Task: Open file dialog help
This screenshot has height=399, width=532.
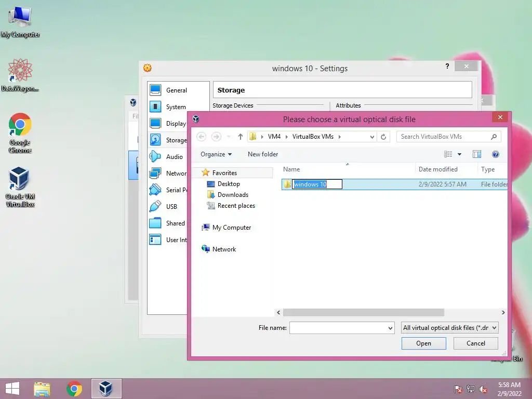Action: click(495, 154)
